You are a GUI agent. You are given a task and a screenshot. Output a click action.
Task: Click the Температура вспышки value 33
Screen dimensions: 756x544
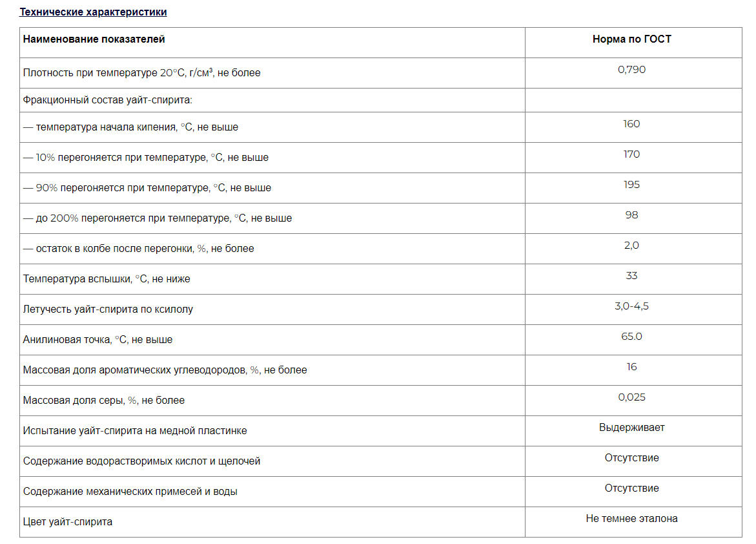(631, 276)
